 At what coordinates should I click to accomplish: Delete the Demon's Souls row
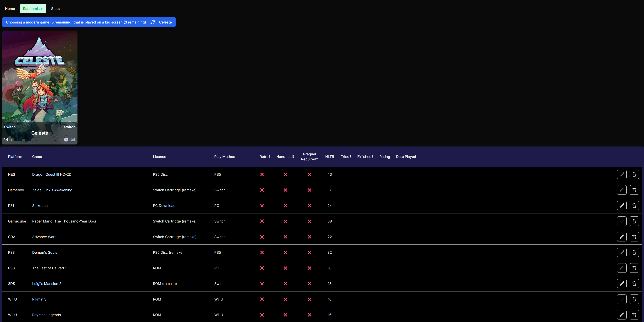point(634,252)
